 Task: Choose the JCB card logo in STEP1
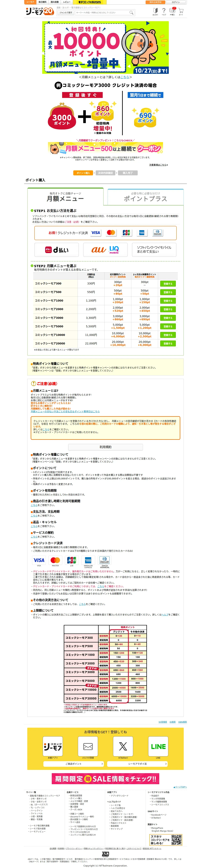pyautogui.click(x=126, y=233)
